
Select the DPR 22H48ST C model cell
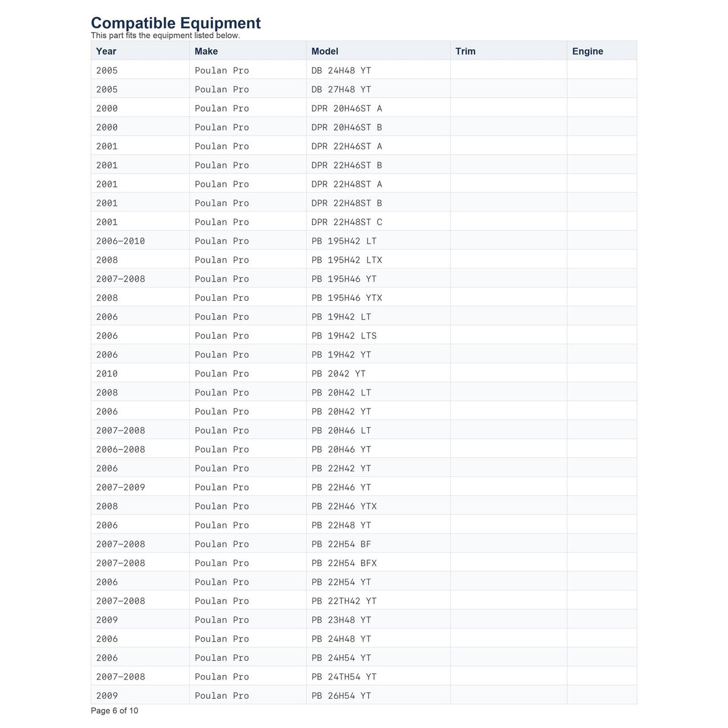point(379,222)
